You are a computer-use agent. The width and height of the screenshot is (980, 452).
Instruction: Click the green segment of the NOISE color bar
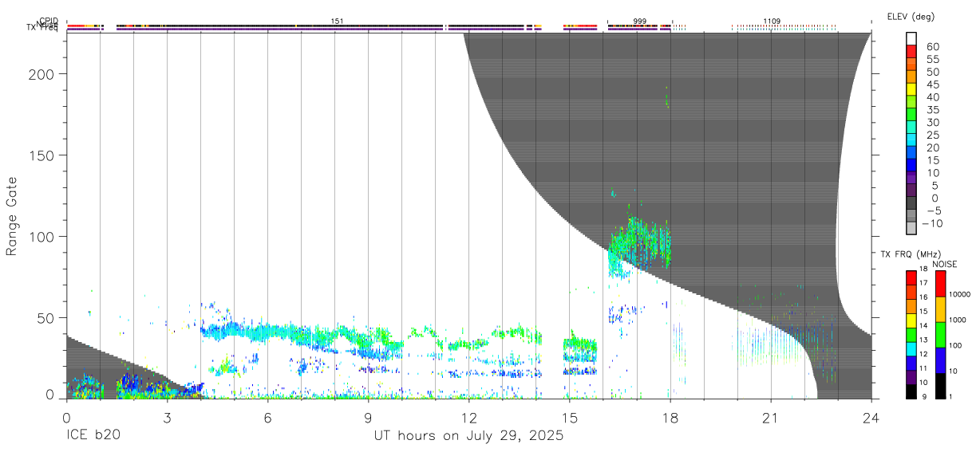[940, 335]
